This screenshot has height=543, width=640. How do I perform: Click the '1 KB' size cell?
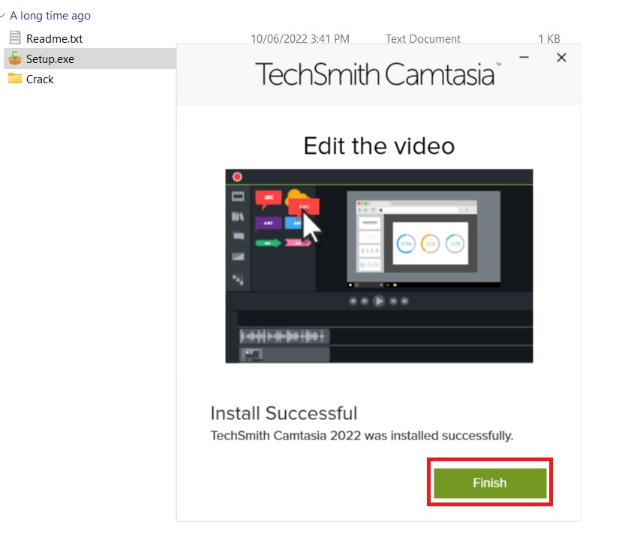click(549, 39)
